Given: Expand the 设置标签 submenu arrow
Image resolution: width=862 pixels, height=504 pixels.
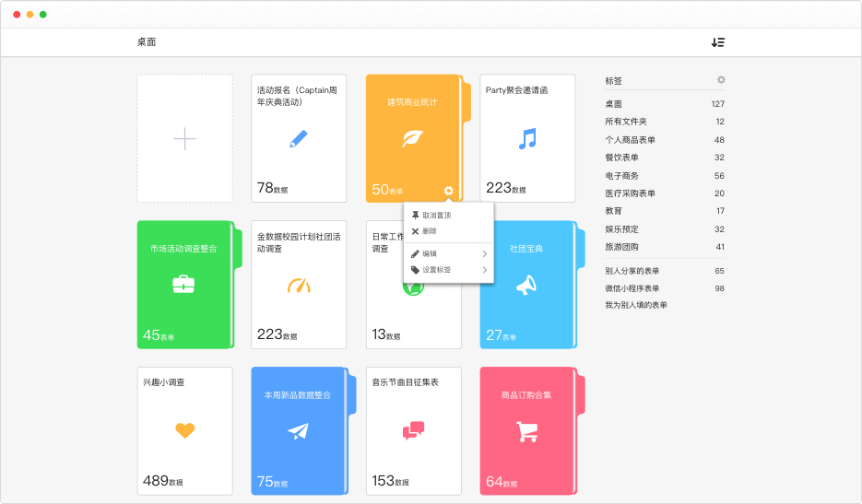Looking at the screenshot, I should coord(484,270).
